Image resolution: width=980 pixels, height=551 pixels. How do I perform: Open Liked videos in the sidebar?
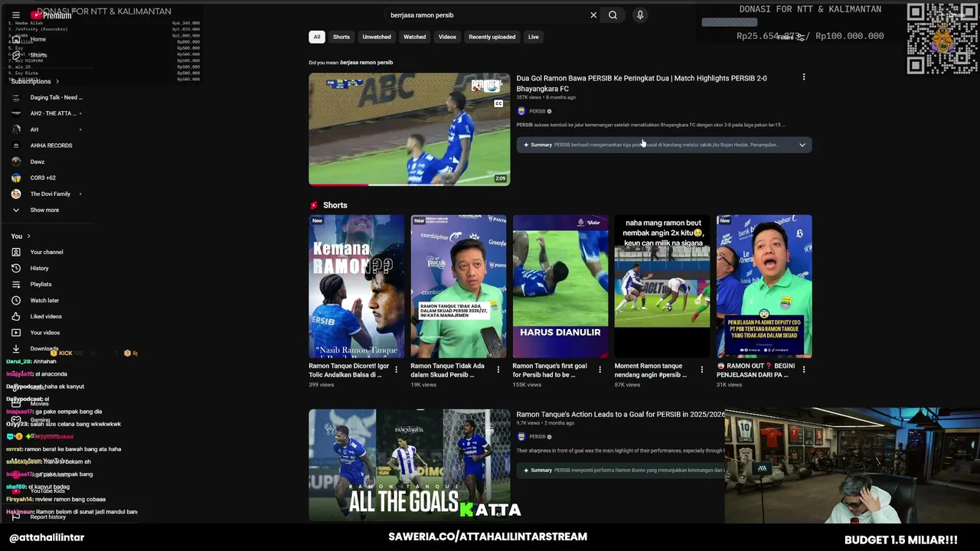(46, 316)
